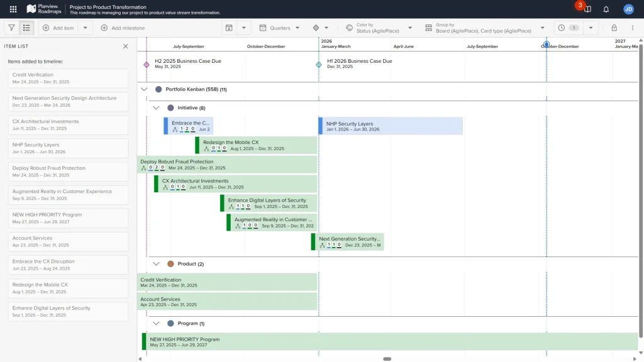Viewport: 644px width, 362px height.
Task: Select NEW HIGH PRIORITY Program list item
Action: (x=68, y=218)
